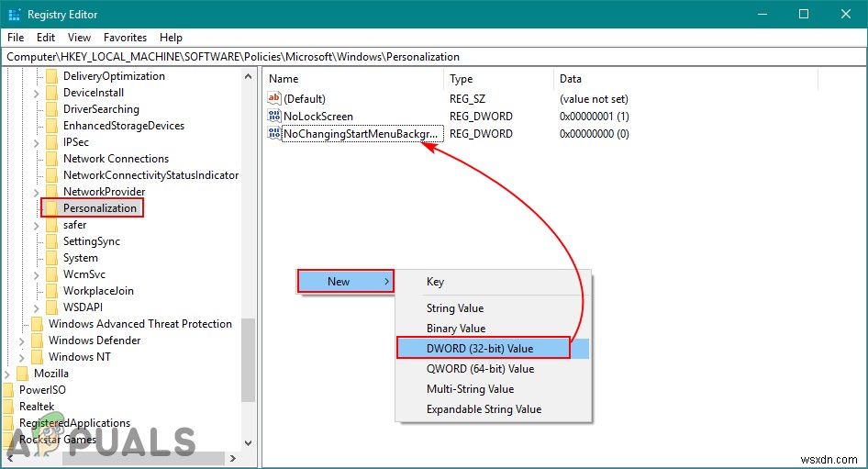Image resolution: width=868 pixels, height=469 pixels.
Task: Expand the Windows NT key
Action: (22, 357)
